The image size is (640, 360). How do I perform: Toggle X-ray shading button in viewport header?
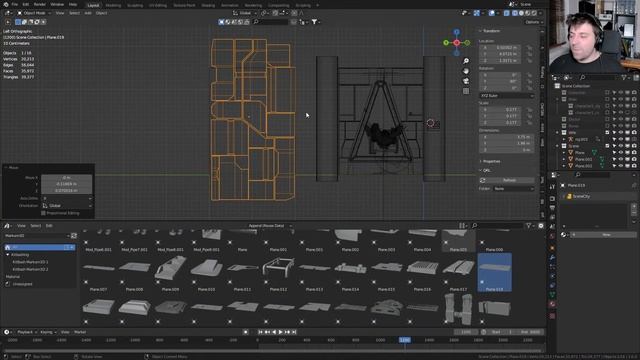(507, 13)
